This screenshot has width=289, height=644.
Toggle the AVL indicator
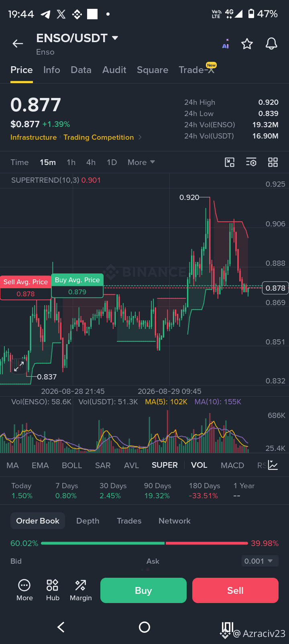(x=131, y=465)
